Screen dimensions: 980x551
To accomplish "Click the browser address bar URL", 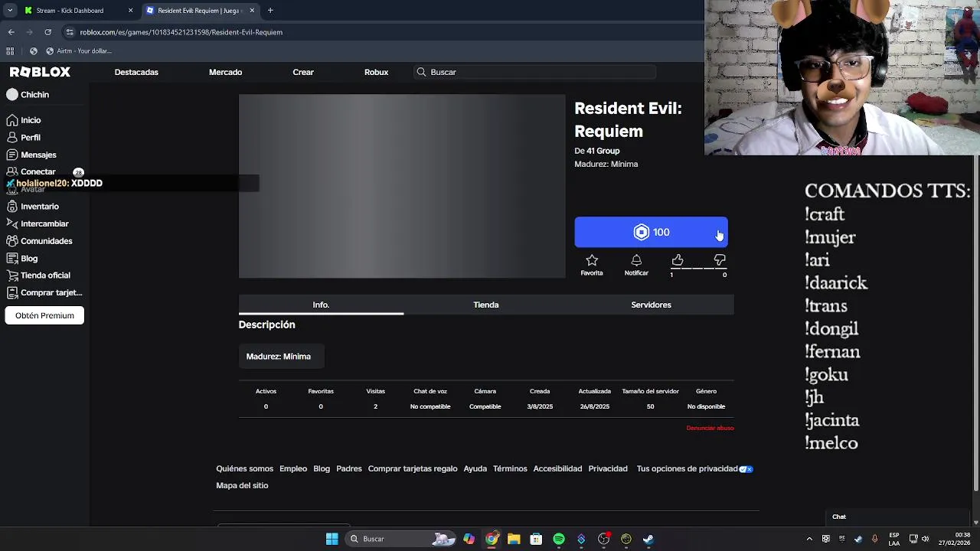I will 181,32.
